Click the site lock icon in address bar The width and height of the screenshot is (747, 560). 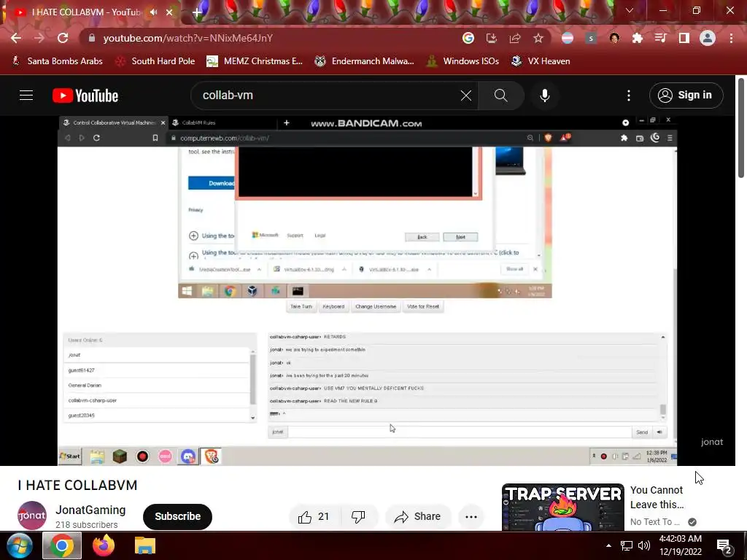click(x=92, y=38)
